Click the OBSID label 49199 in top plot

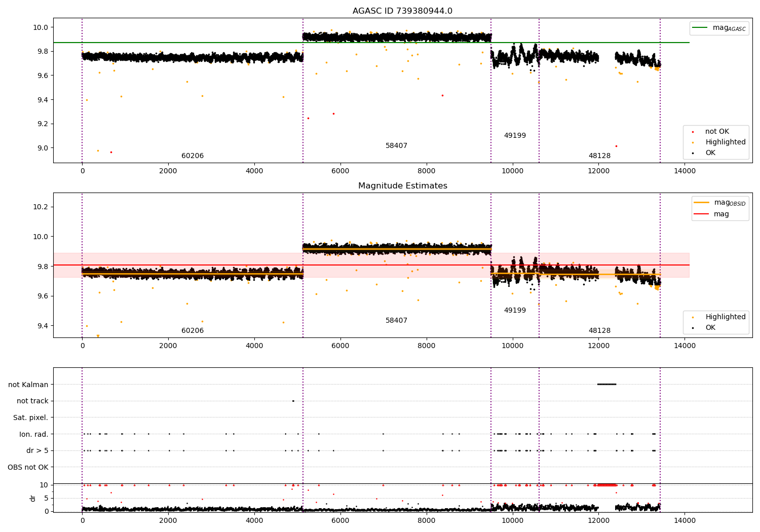515,136
